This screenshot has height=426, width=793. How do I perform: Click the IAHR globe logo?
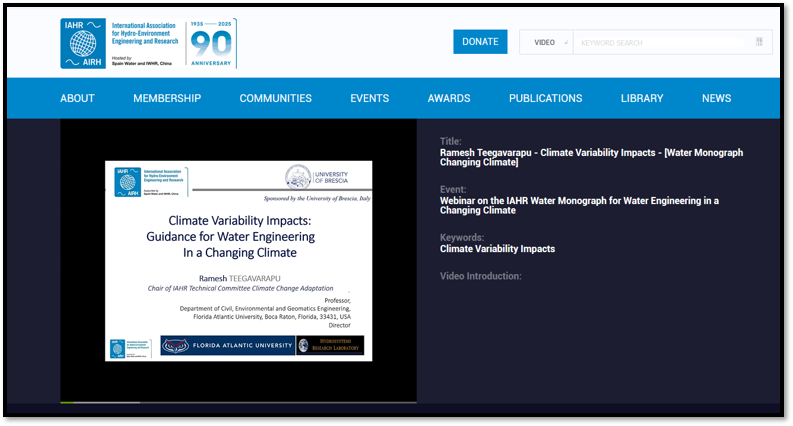tap(83, 44)
